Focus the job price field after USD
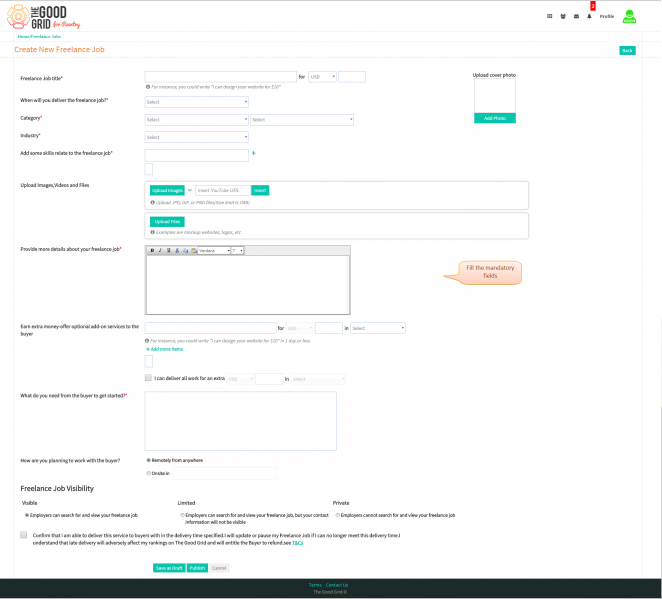 (352, 77)
